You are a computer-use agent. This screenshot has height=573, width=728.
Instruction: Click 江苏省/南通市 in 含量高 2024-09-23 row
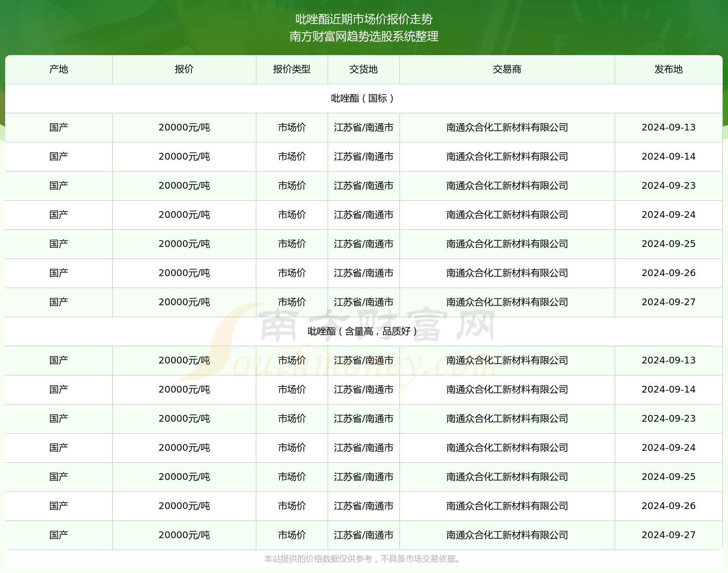[x=363, y=419]
